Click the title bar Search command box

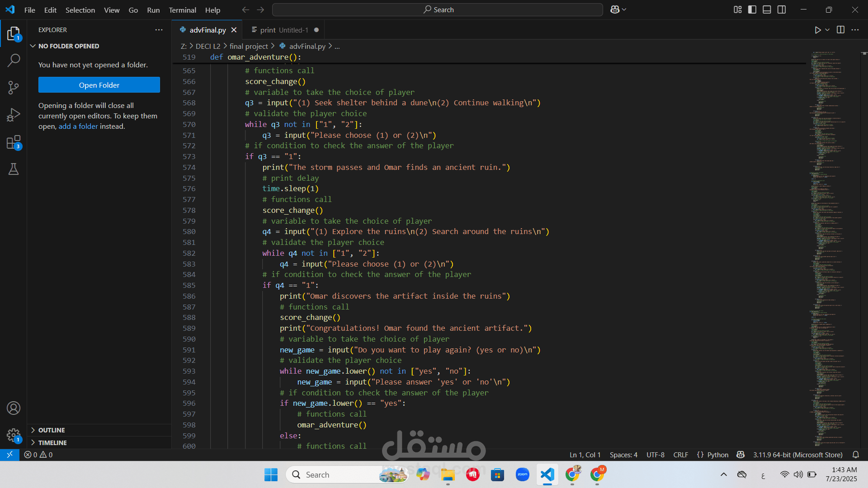pyautogui.click(x=438, y=9)
